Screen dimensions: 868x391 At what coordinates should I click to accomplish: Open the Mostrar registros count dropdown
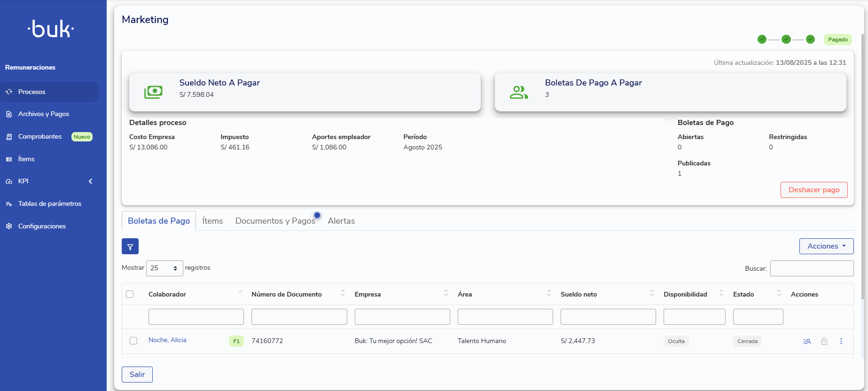(x=164, y=268)
